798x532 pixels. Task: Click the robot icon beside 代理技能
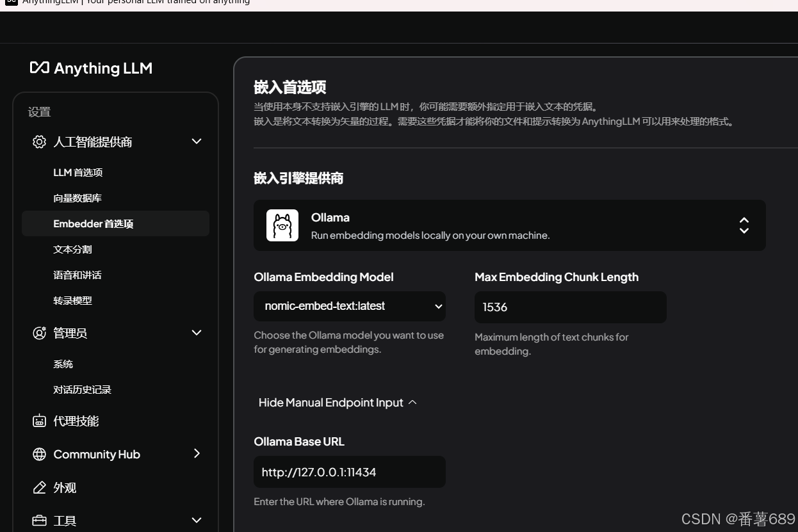(39, 421)
